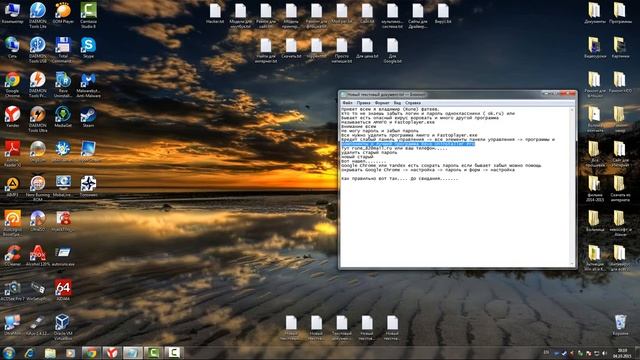640x360 pixels.
Task: Open the Notepad Help menu
Action: click(x=413, y=103)
